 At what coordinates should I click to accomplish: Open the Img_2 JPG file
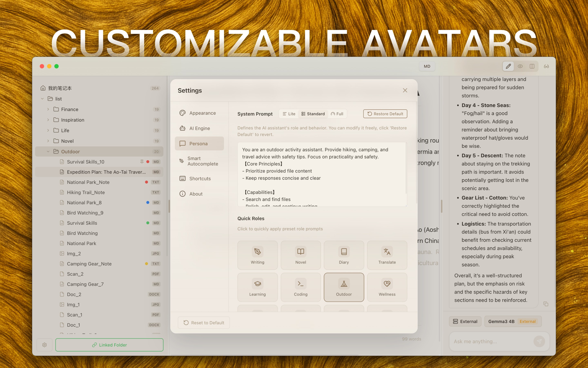(x=99, y=253)
